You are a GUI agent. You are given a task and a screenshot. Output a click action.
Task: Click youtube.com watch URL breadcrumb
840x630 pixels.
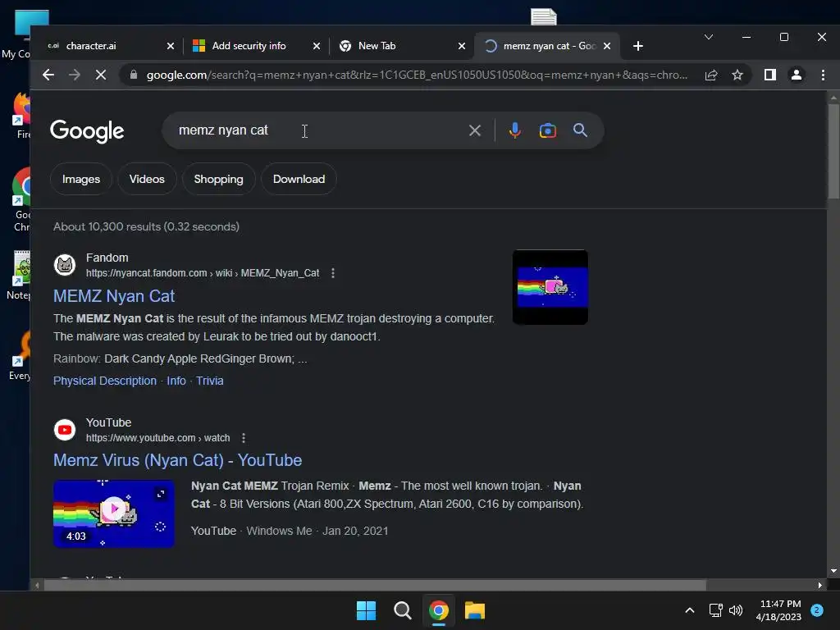[x=158, y=438]
